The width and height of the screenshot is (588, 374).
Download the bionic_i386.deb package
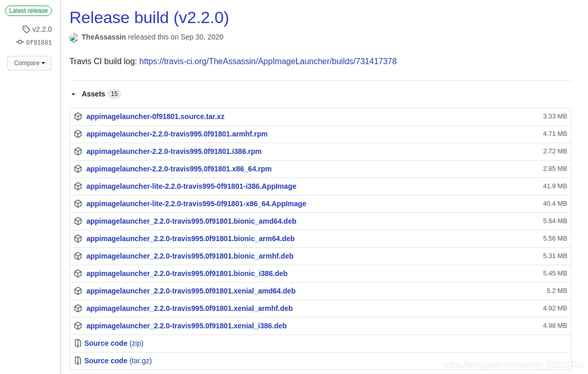[x=187, y=273]
